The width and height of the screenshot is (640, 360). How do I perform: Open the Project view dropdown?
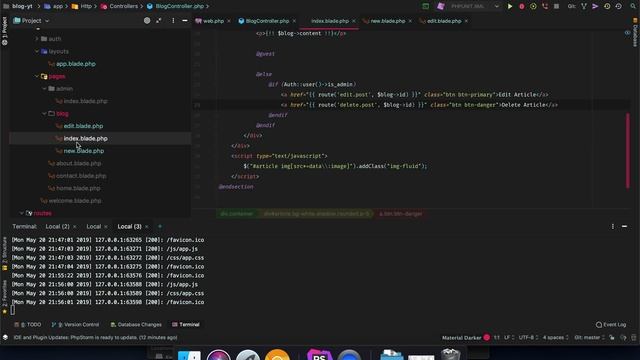tap(31, 20)
